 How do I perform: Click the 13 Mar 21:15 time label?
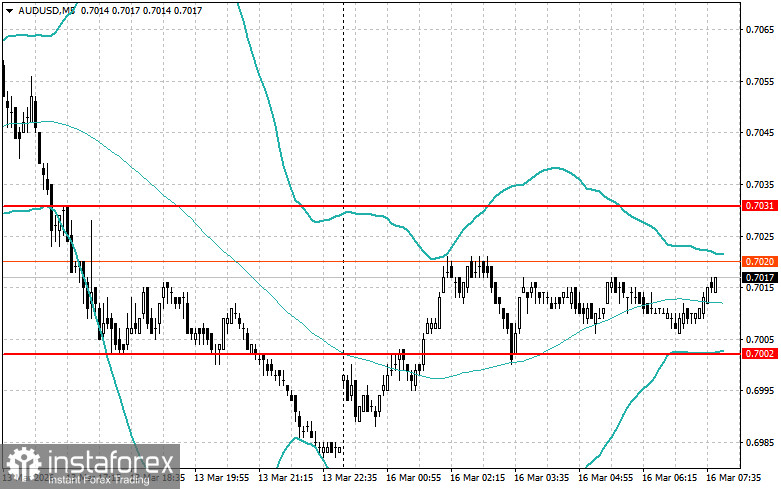pyautogui.click(x=285, y=478)
